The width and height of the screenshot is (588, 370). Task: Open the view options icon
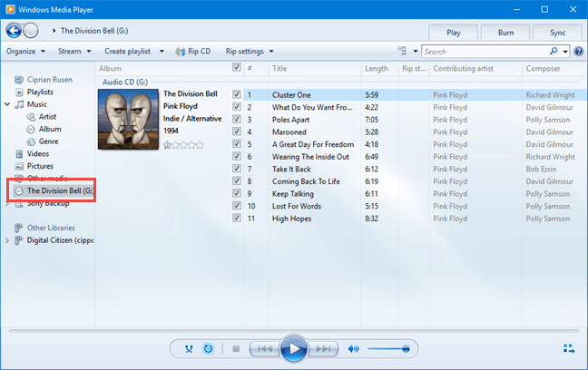click(x=402, y=51)
